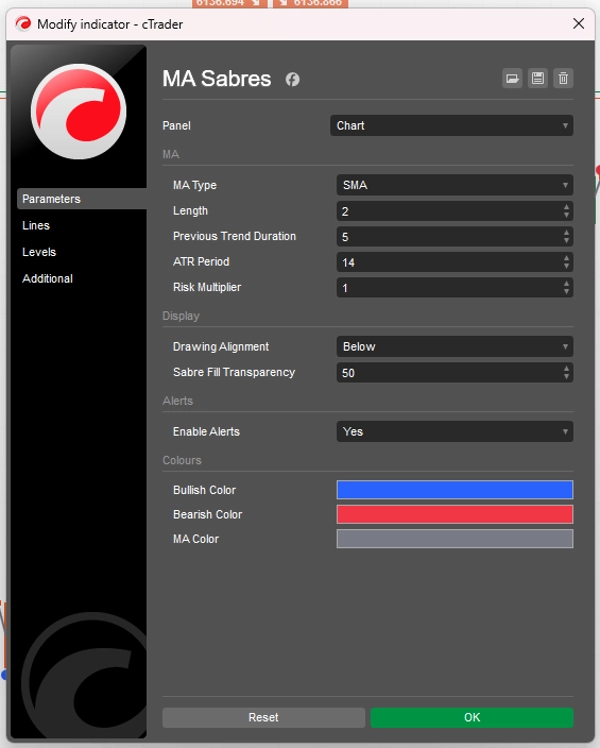The height and width of the screenshot is (748, 600).
Task: Click the Facebook icon beside MA Sabres
Action: pos(292,79)
